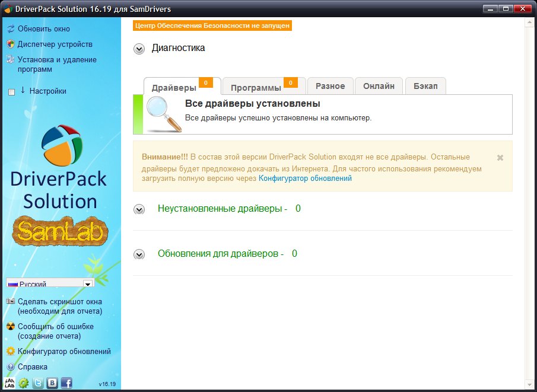Image resolution: width=537 pixels, height=392 pixels.
Task: Expand the Обновления для драйверов section chevron
Action: pyautogui.click(x=139, y=254)
